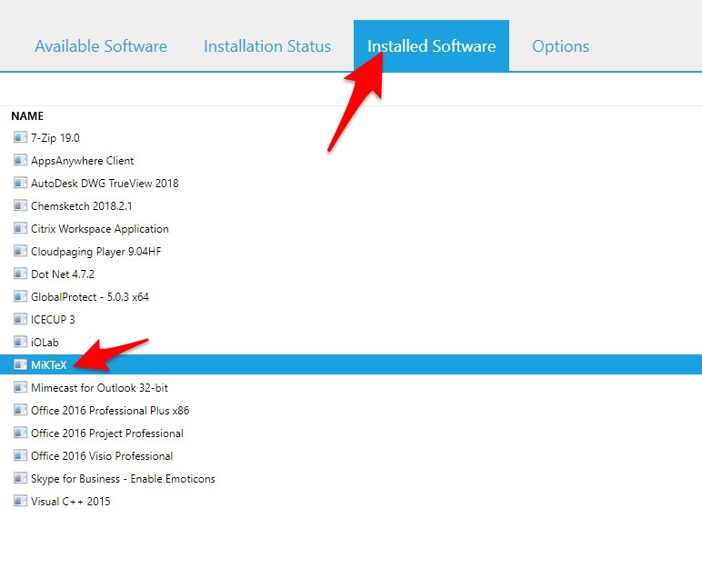Image resolution: width=702 pixels, height=588 pixels.
Task: Select the 7-Zip 19.0 entry
Action: 55,138
